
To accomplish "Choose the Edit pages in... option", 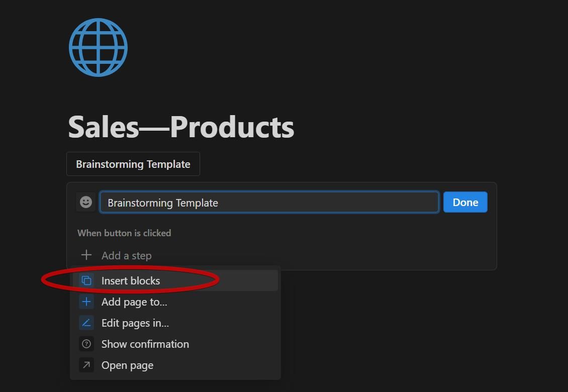I will click(x=135, y=323).
